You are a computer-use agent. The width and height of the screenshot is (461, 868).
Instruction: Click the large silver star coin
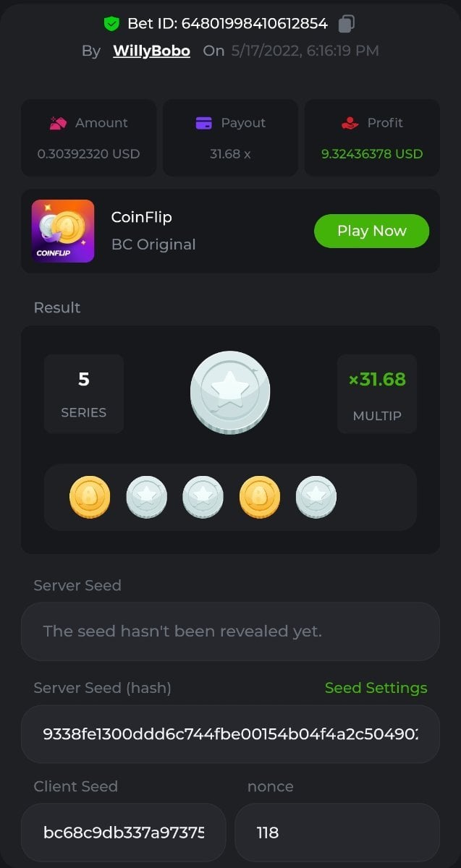[230, 393]
